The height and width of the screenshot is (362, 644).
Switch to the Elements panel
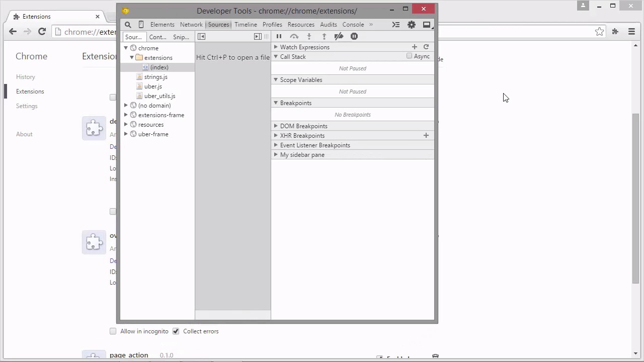(x=163, y=25)
